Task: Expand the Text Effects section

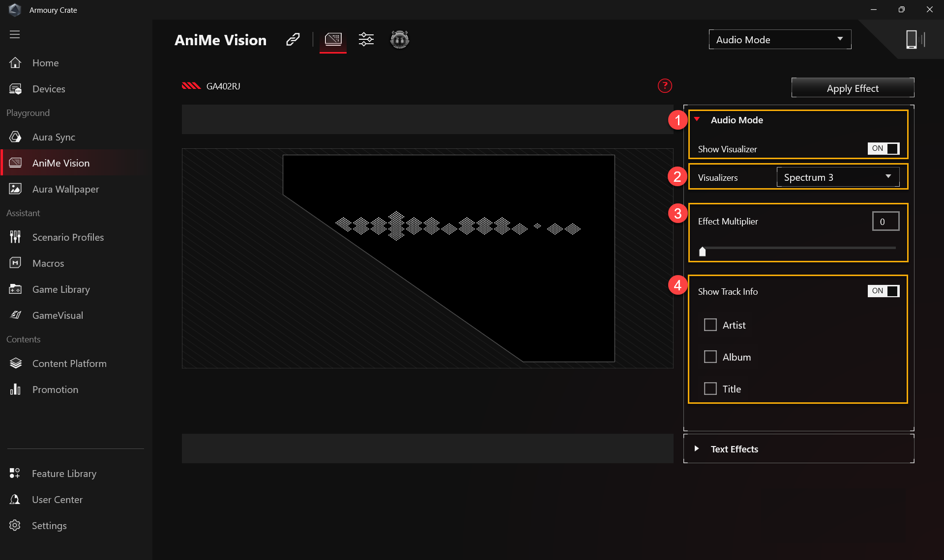Action: click(734, 448)
